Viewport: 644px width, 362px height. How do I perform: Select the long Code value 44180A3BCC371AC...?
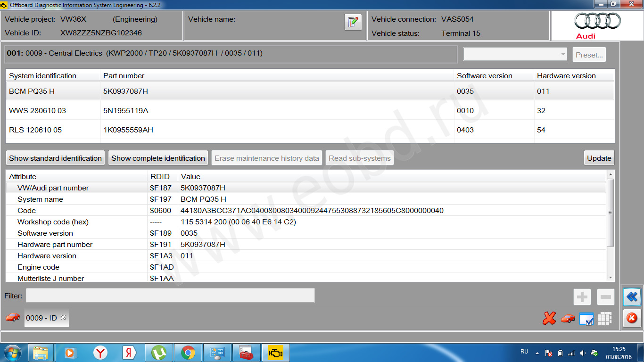(x=312, y=210)
